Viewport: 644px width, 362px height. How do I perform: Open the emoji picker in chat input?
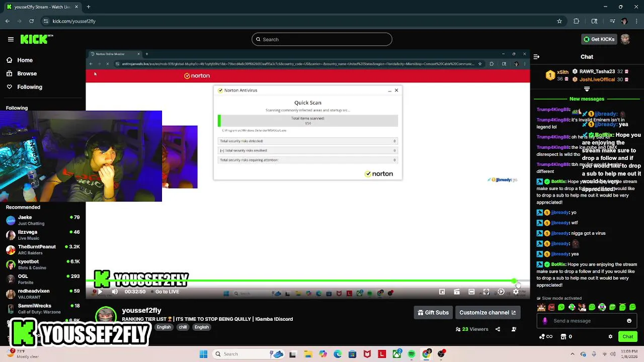[629, 321]
